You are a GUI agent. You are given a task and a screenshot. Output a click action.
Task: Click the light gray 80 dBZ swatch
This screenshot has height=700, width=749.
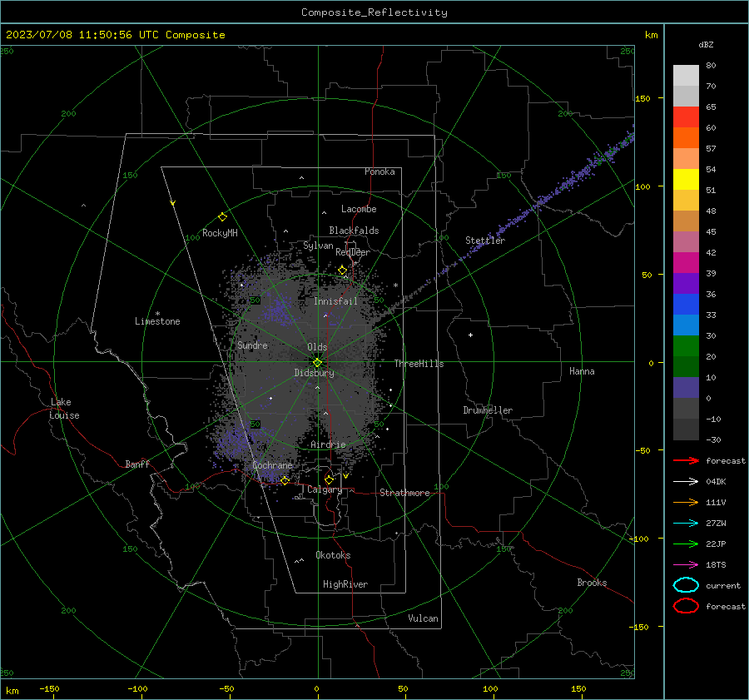pyautogui.click(x=686, y=75)
